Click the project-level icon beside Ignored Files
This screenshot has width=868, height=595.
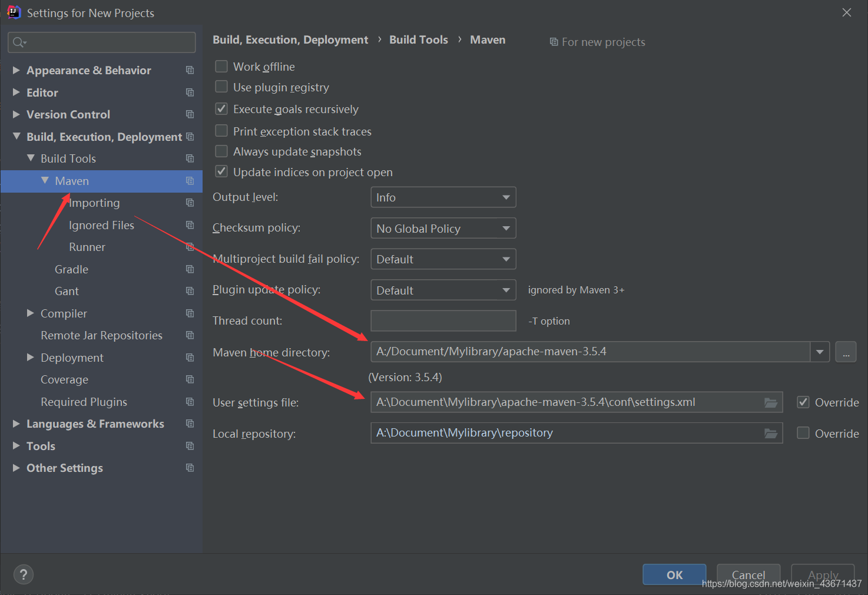(190, 225)
